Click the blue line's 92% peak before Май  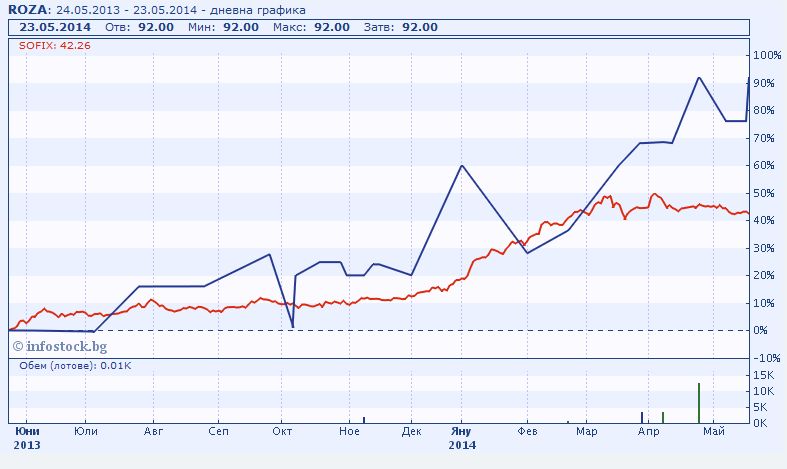pyautogui.click(x=699, y=78)
